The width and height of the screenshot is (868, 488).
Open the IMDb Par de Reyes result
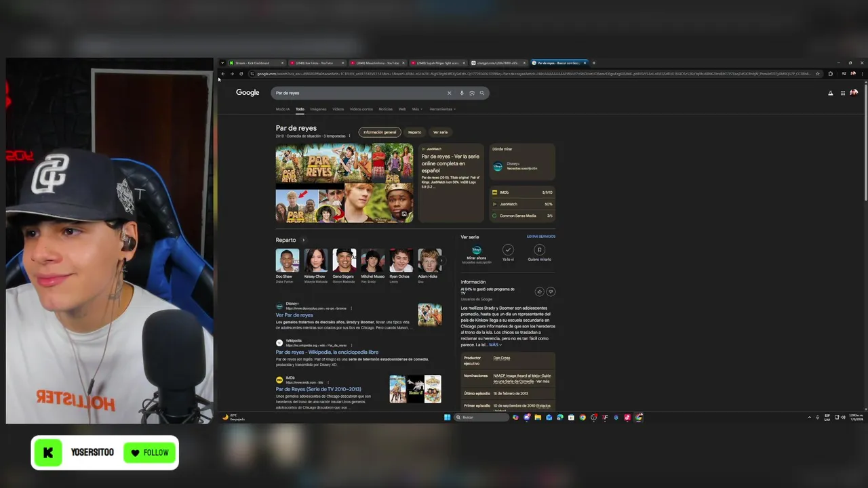(x=318, y=390)
